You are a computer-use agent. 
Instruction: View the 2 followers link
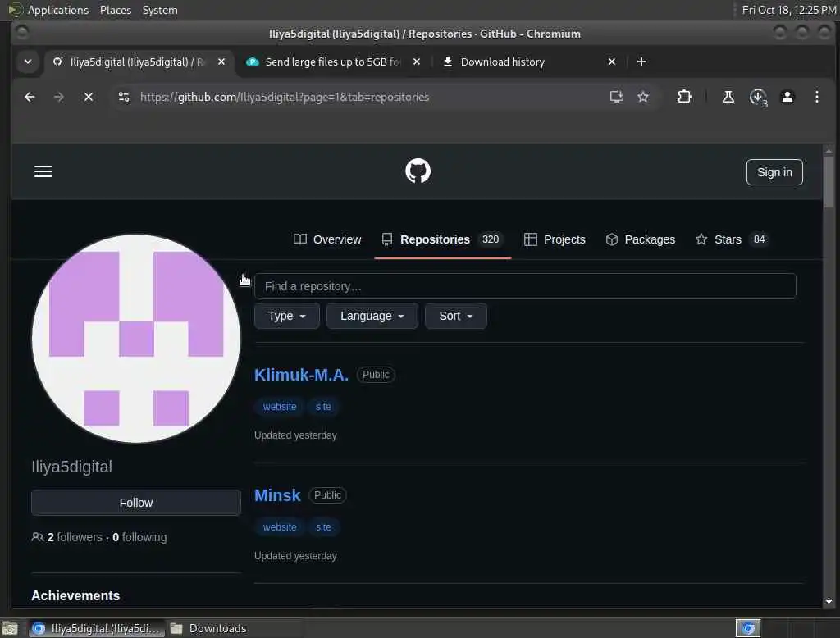click(67, 537)
